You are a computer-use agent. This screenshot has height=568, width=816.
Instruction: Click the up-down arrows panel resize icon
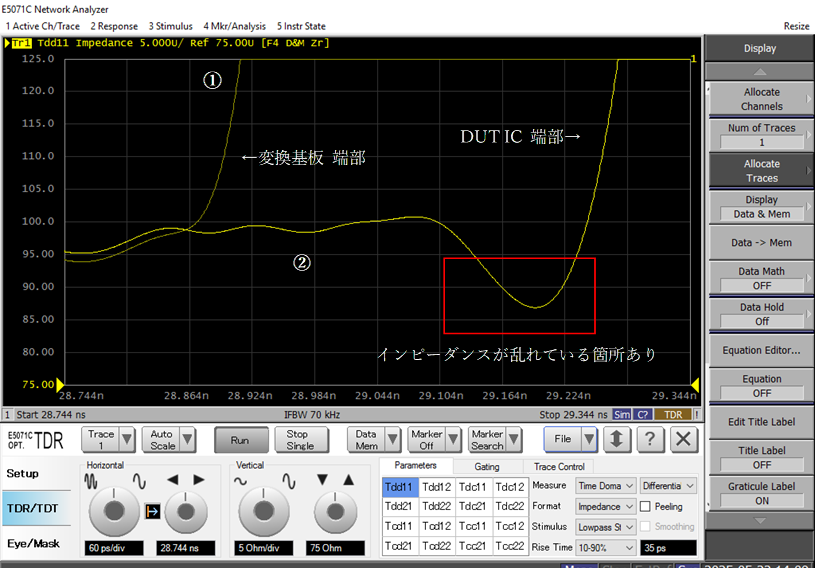point(617,440)
